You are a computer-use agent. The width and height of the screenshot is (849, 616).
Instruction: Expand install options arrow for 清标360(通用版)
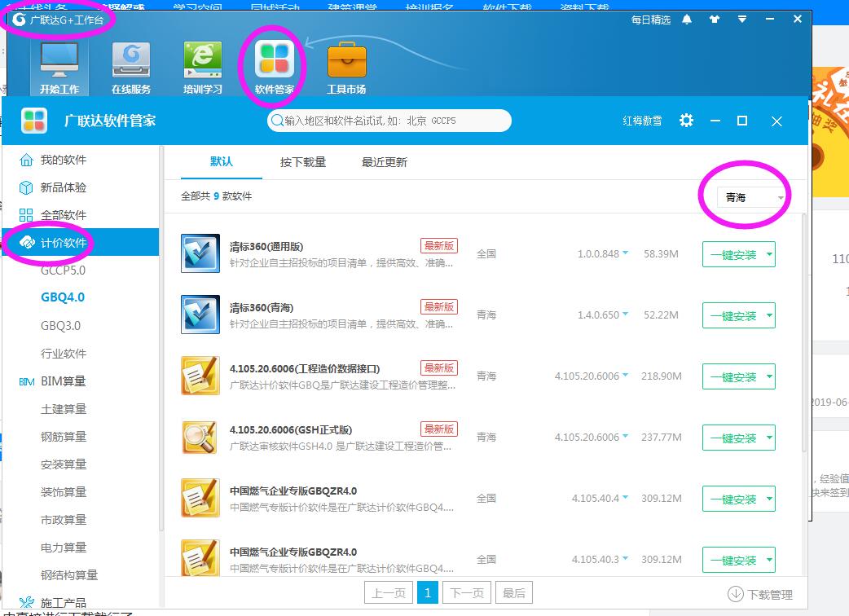(x=769, y=254)
